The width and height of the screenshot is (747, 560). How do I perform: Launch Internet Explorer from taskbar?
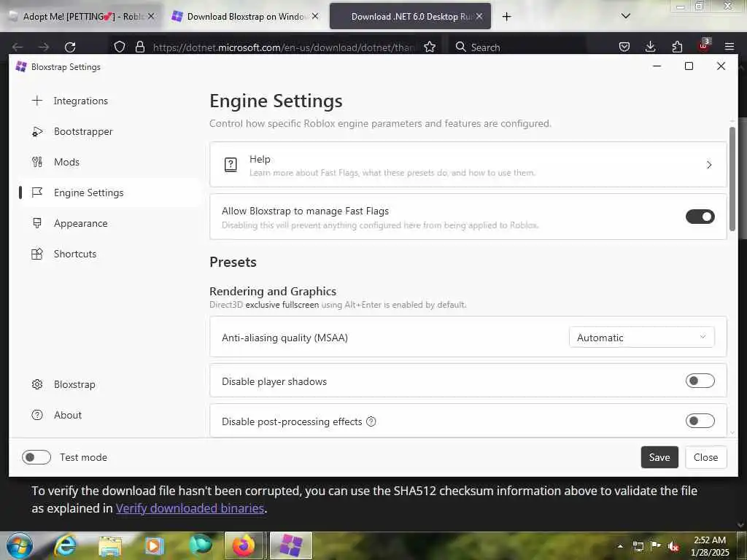[65, 545]
